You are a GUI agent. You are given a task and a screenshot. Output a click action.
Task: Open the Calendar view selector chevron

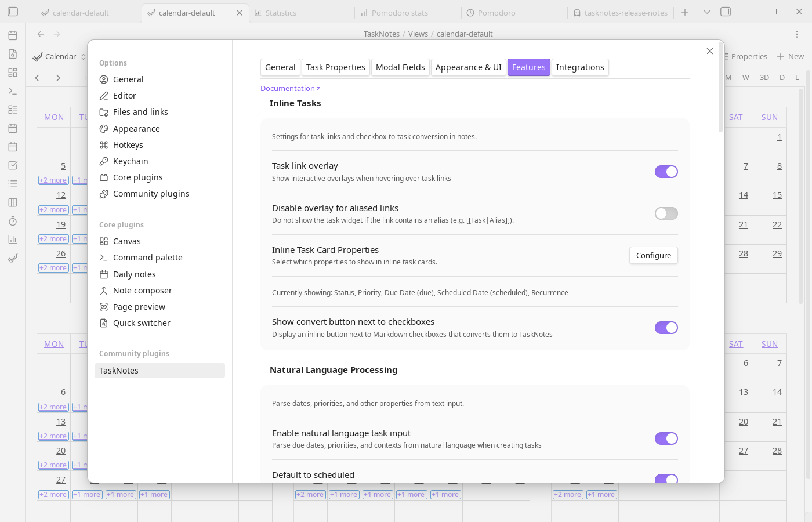coord(83,56)
